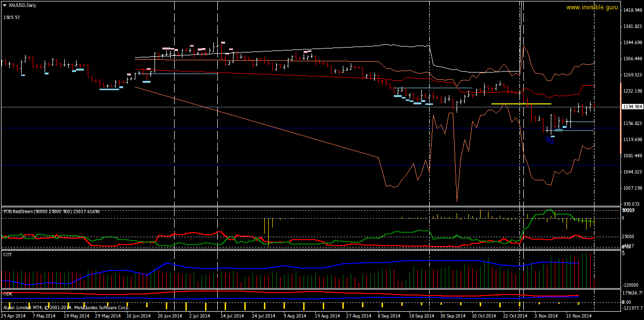Image resolution: width=644 pixels, height=320 pixels.
Task: Click the 3 Nov 2014 date label
Action: 546,316
